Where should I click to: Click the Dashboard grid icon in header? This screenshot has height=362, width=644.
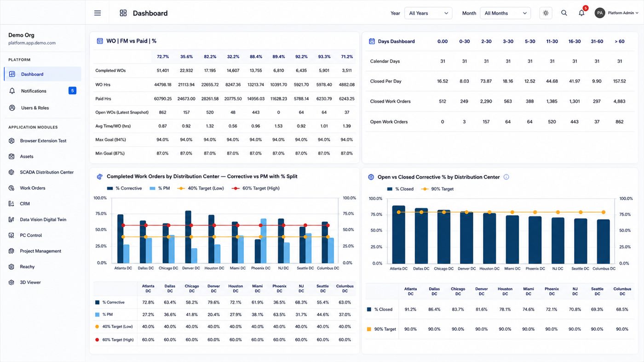[x=123, y=13]
